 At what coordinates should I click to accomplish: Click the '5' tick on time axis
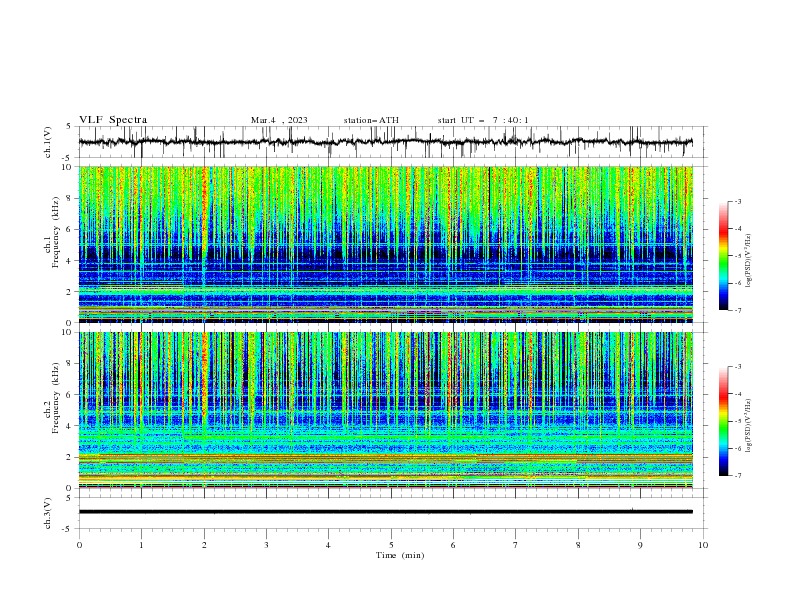click(391, 545)
